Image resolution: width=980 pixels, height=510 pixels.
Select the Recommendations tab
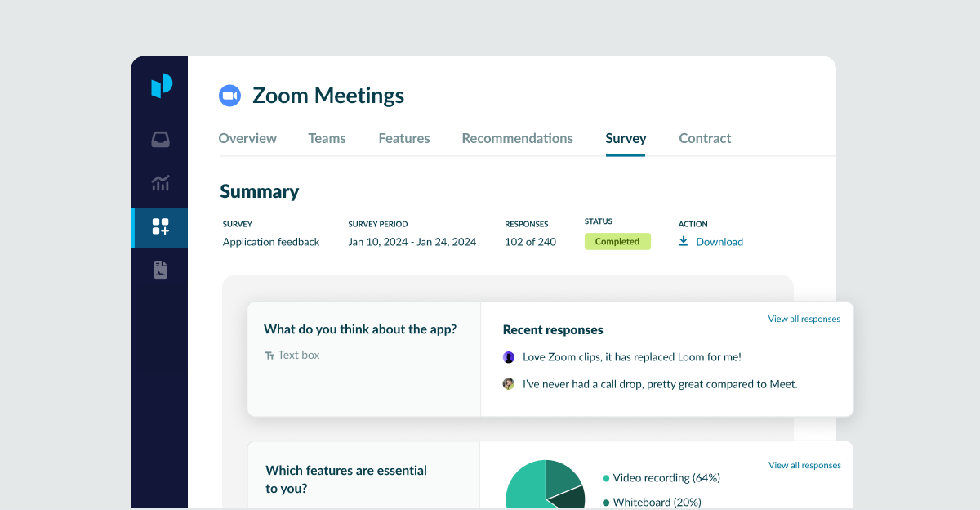click(x=517, y=139)
